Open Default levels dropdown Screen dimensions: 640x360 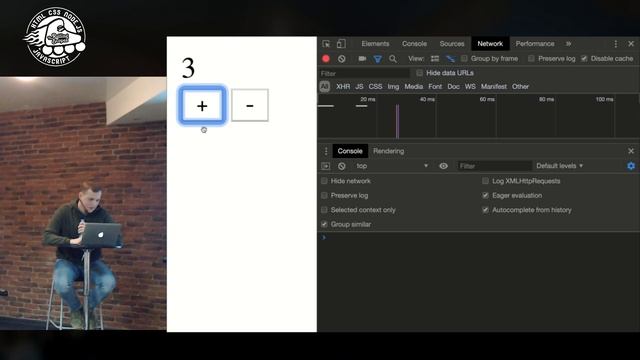pos(560,166)
